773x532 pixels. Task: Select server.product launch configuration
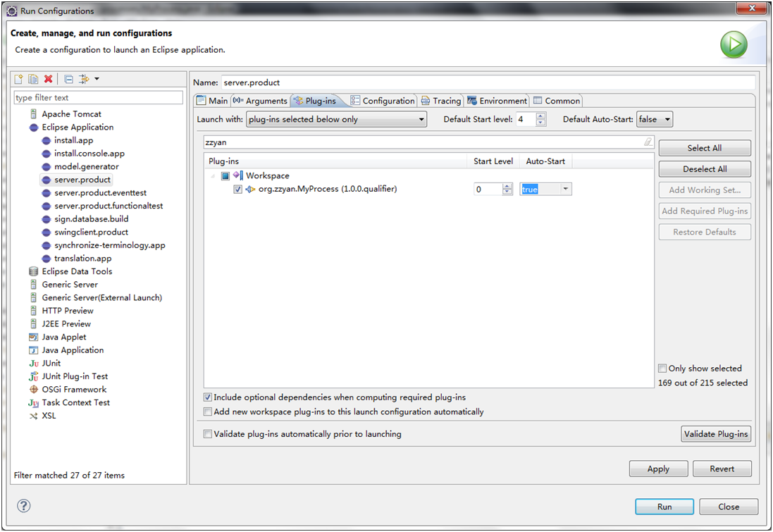point(82,180)
